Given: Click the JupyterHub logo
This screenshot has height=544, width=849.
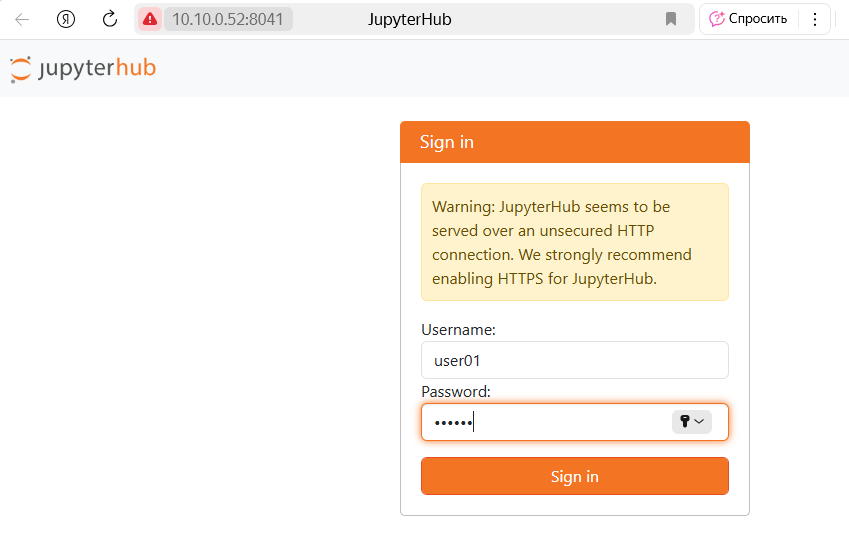Looking at the screenshot, I should tap(83, 68).
